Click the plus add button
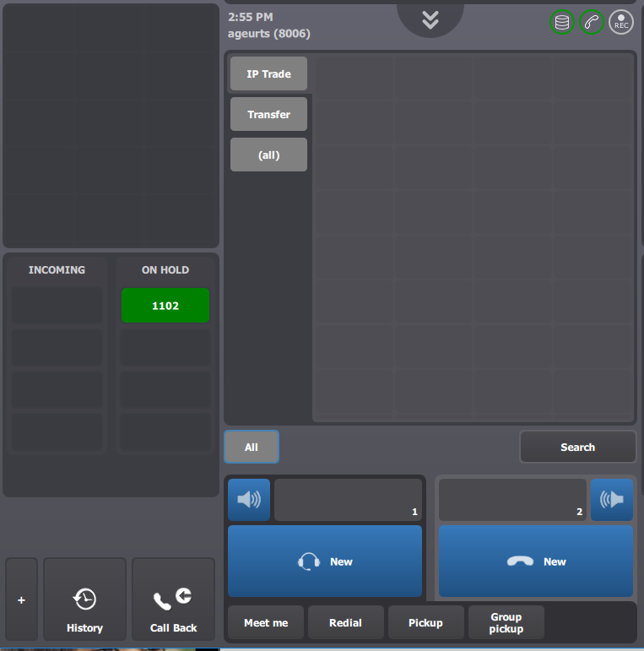This screenshot has width=644, height=651. pos(22,600)
